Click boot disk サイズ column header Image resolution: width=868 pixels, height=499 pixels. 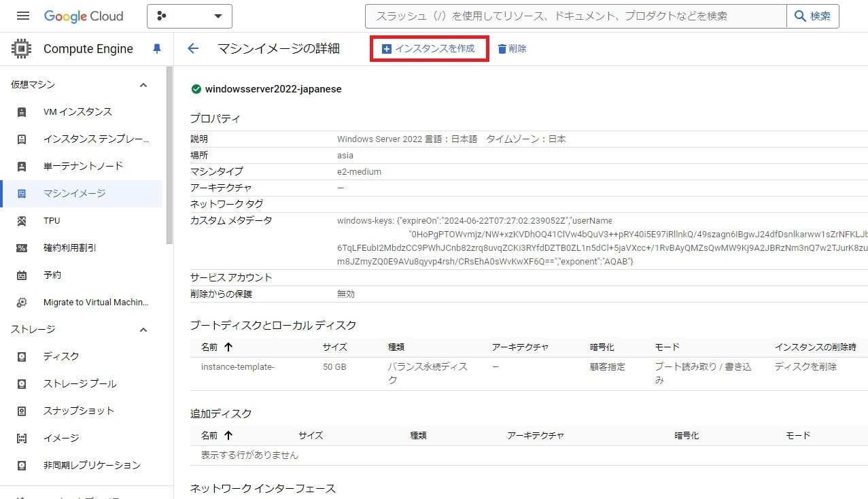[335, 347]
